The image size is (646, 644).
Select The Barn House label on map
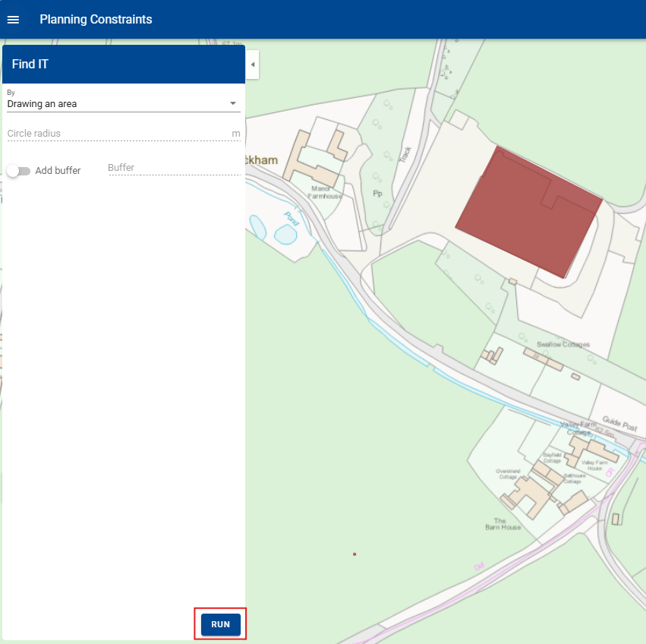point(503,524)
